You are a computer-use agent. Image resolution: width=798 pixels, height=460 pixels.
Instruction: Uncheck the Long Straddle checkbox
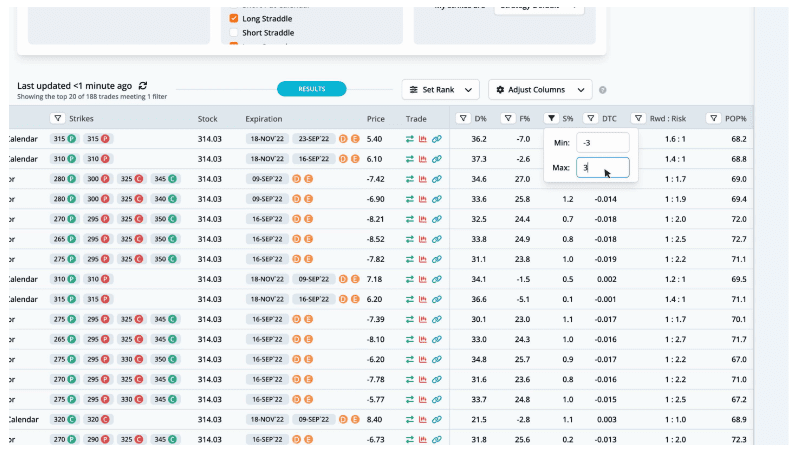(234, 18)
